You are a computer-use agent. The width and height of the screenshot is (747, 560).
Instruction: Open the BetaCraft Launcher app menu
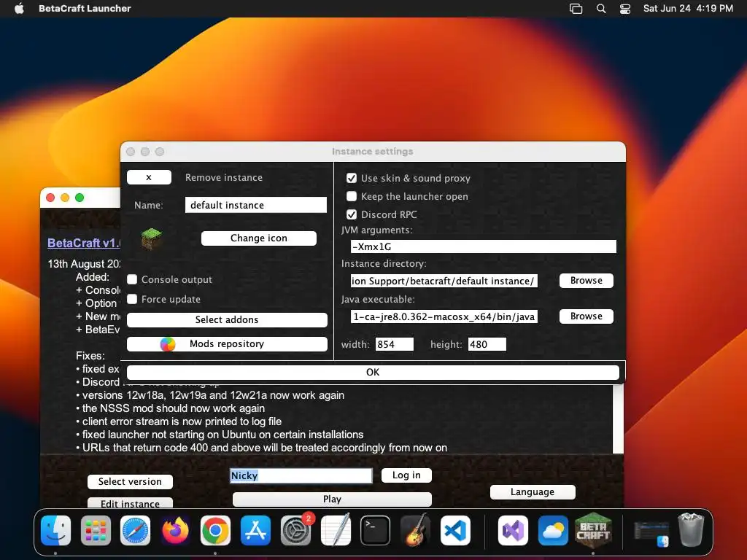pos(85,8)
